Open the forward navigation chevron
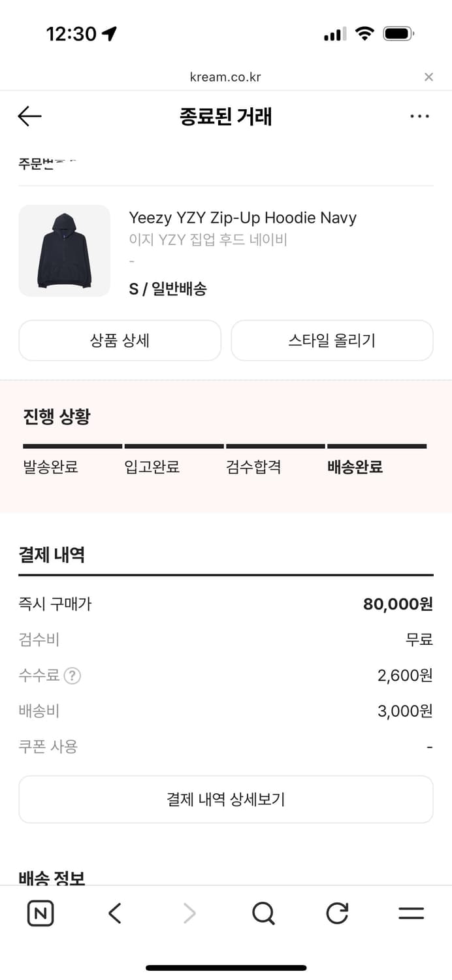This screenshot has width=452, height=980. pyautogui.click(x=189, y=913)
